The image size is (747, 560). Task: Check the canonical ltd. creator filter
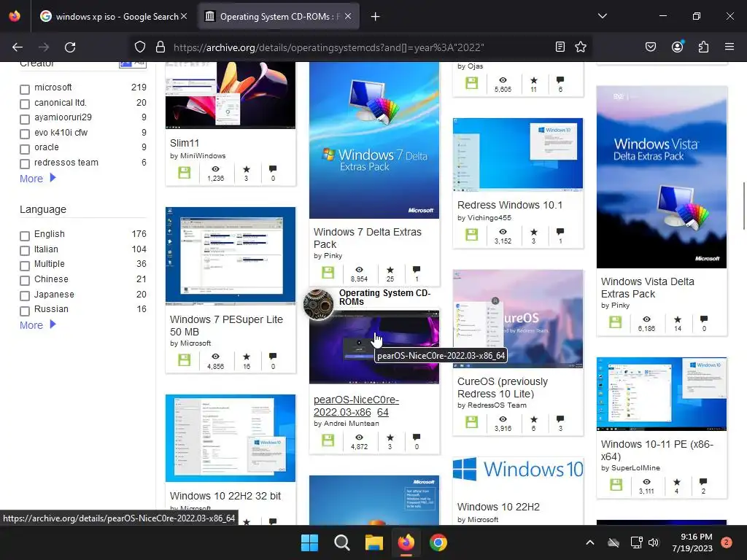(x=25, y=104)
